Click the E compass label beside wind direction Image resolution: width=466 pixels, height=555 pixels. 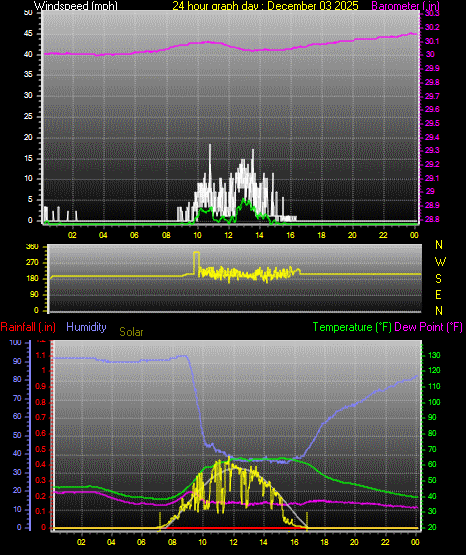(438, 295)
